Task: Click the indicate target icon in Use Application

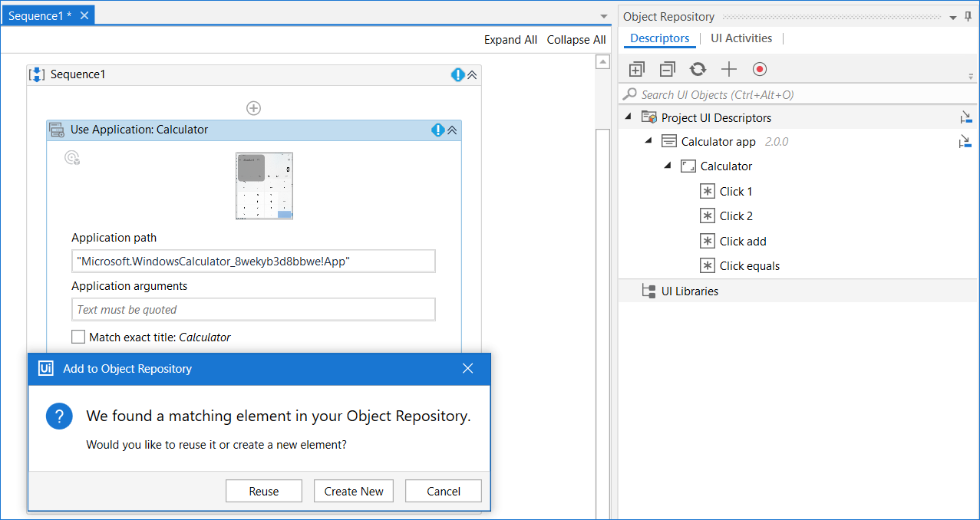Action: [72, 158]
